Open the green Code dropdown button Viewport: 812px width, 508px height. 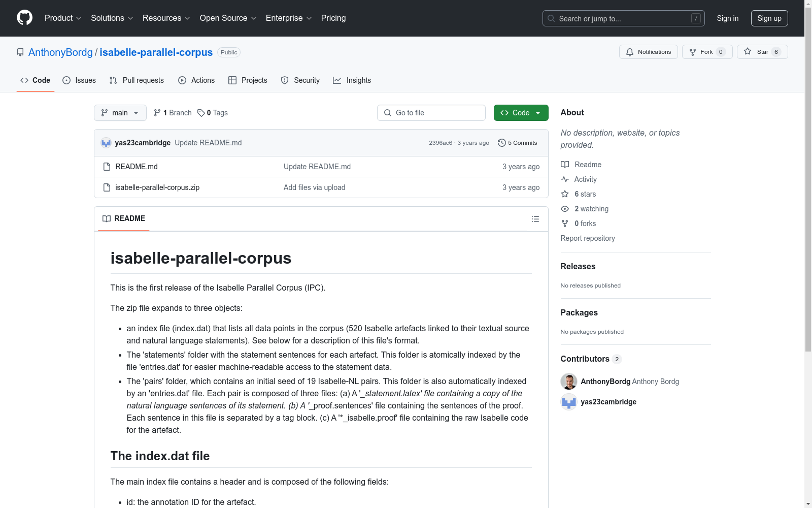521,113
